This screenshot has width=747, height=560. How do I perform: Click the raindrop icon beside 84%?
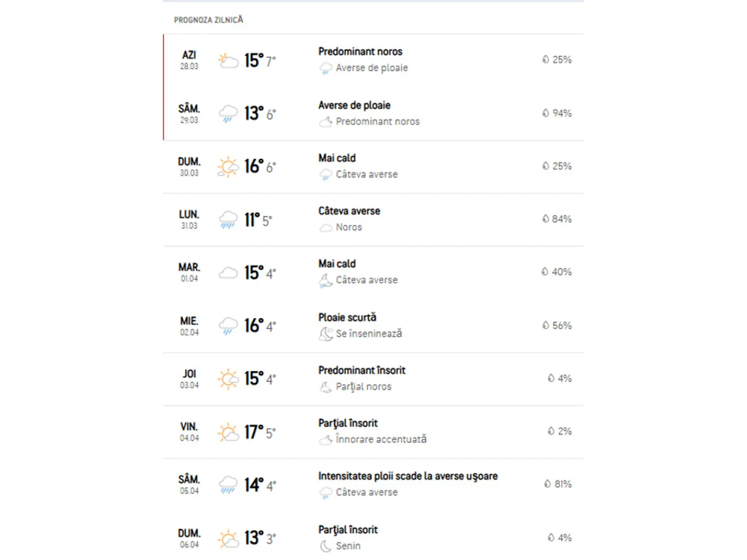pyautogui.click(x=545, y=219)
